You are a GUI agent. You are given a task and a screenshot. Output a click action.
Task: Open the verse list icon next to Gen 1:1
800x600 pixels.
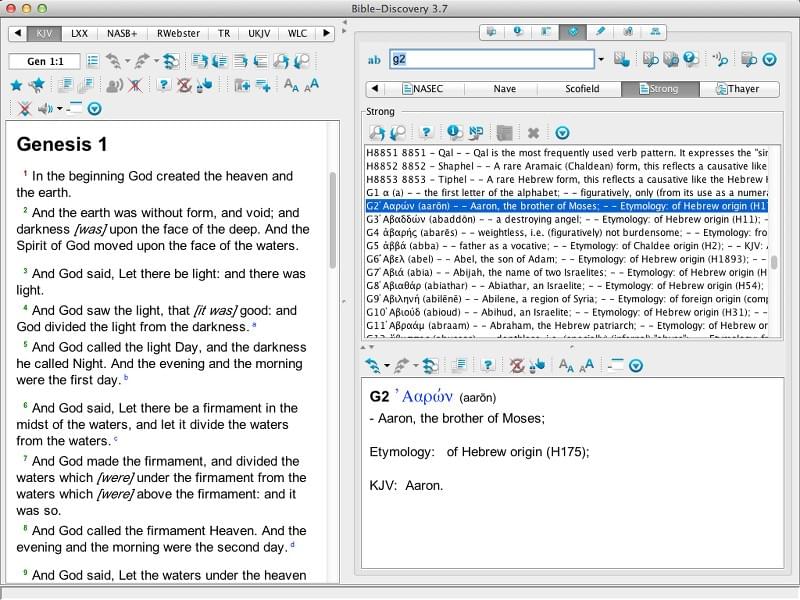pyautogui.click(x=93, y=62)
